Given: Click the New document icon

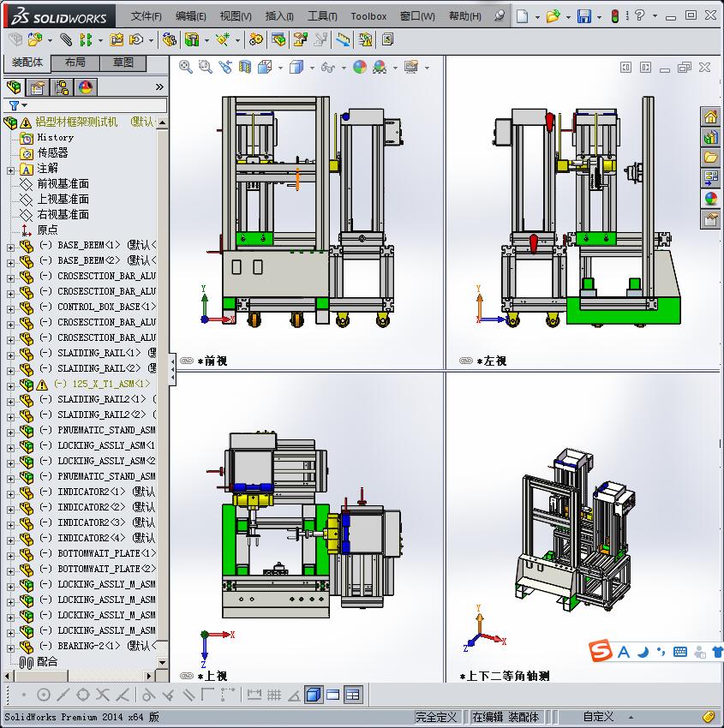Looking at the screenshot, I should [523, 16].
